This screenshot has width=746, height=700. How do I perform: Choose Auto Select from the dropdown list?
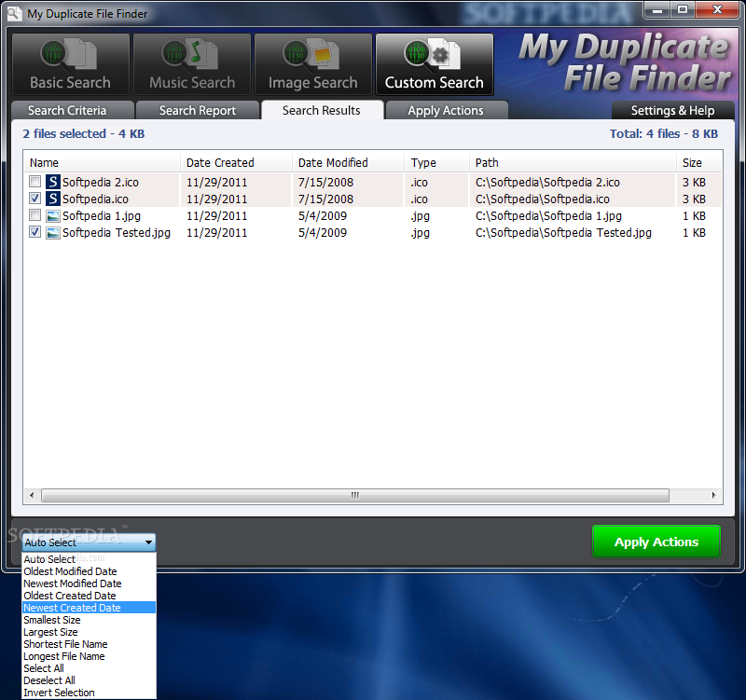89,559
